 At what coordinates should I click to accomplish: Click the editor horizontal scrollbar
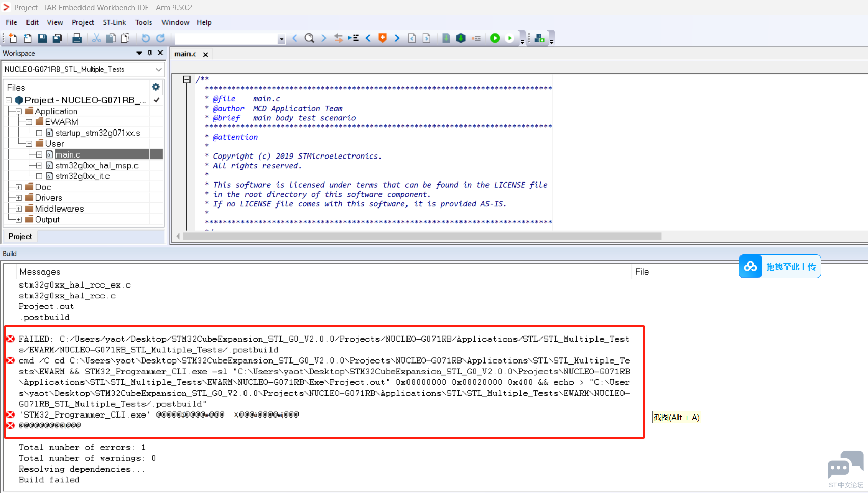point(422,236)
